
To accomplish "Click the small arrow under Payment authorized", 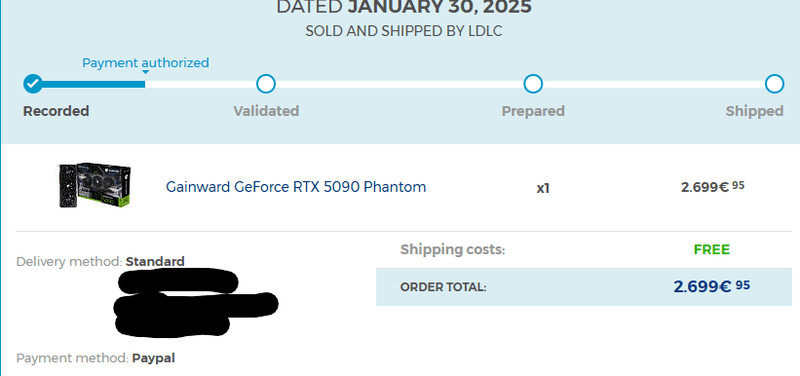I will click(145, 72).
